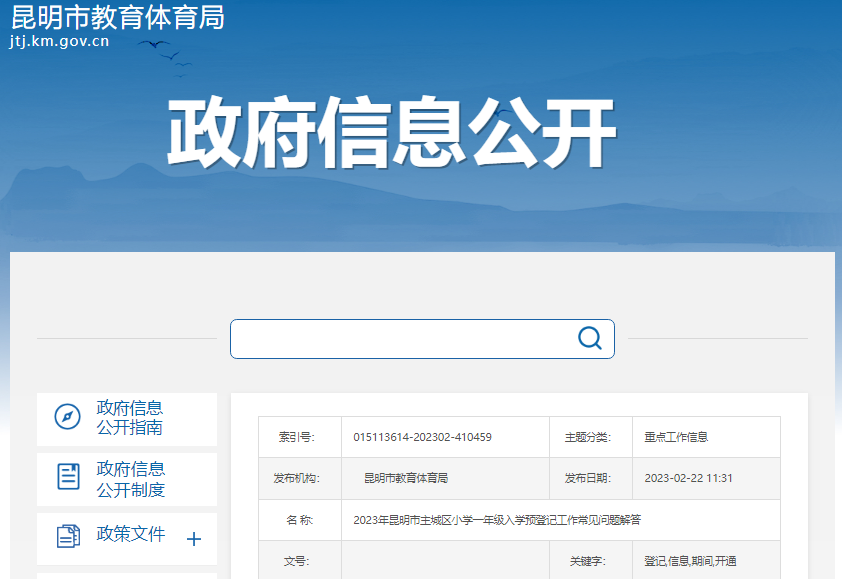This screenshot has height=579, width=842.
Task: Click the 索引号 label cell
Action: [x=300, y=437]
